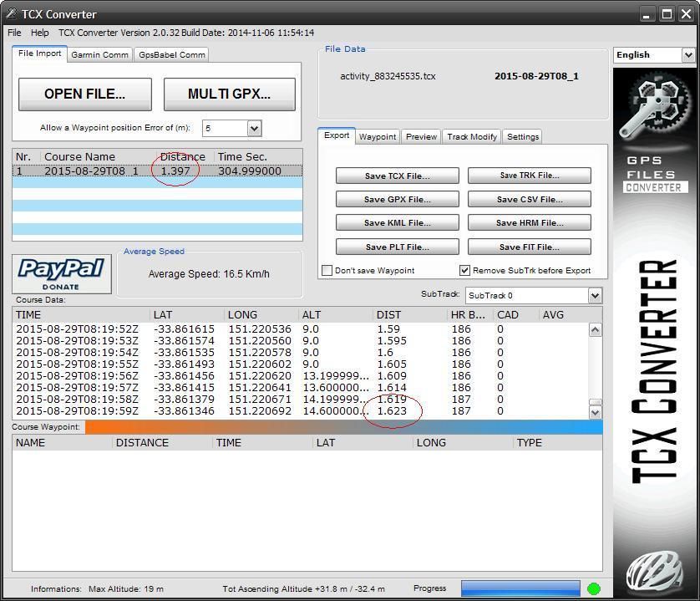Click the Course Data scroll up arrow

coord(595,330)
